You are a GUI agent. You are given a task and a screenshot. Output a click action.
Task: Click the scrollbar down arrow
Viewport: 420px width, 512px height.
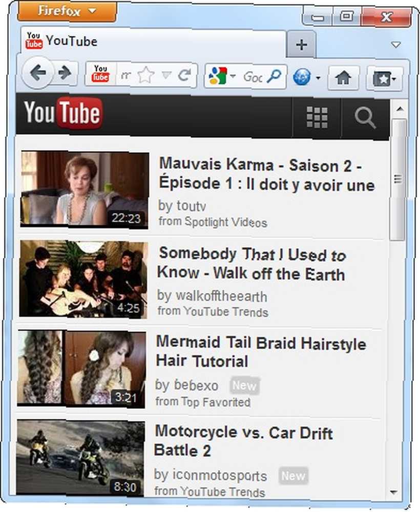pos(394,492)
